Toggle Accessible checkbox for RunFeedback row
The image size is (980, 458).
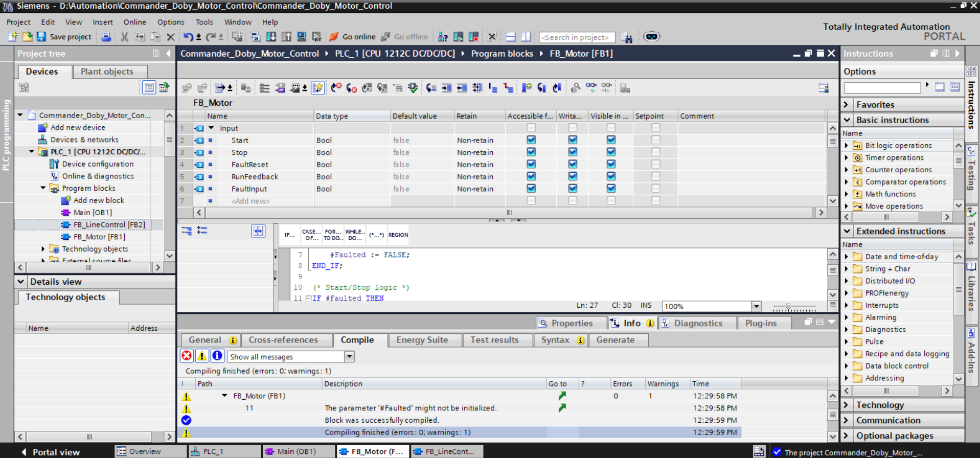pos(531,176)
